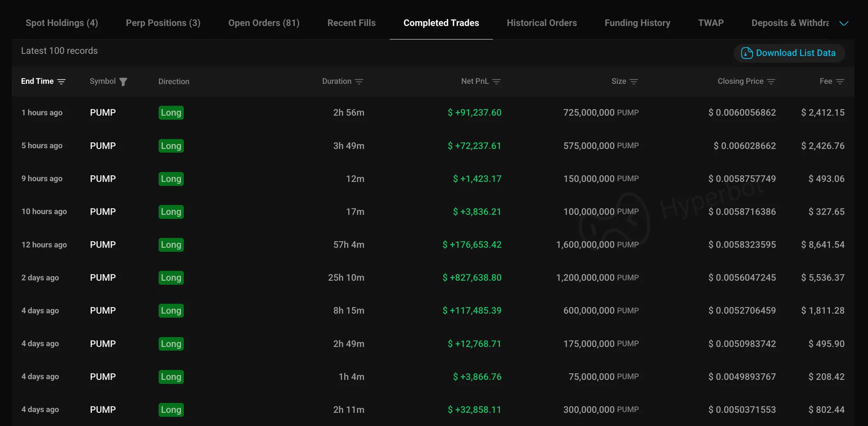Sort records by End Time
Image resolution: width=868 pixels, height=426 pixels.
[x=43, y=81]
